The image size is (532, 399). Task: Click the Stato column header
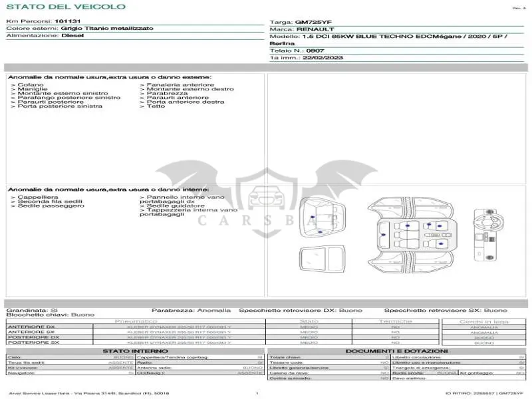(x=309, y=321)
